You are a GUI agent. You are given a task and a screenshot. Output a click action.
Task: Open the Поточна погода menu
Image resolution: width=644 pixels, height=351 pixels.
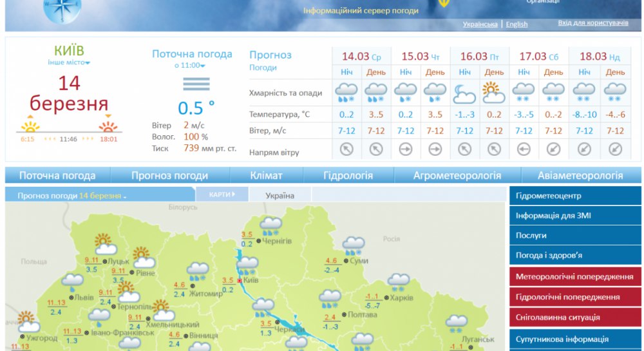[57, 176]
